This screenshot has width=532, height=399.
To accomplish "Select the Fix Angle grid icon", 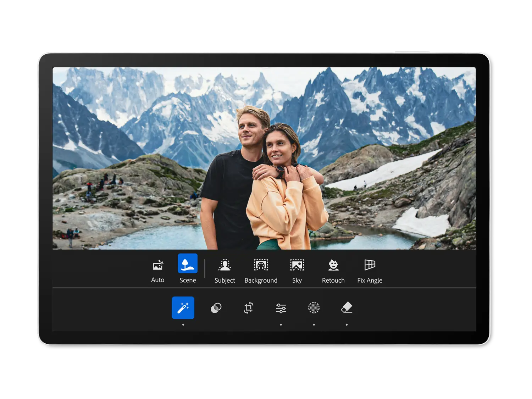I will tap(370, 265).
